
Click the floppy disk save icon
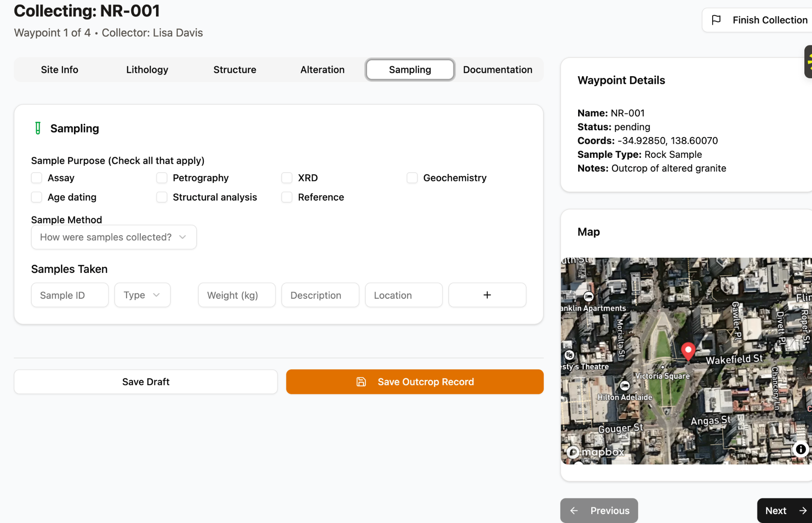coord(361,382)
